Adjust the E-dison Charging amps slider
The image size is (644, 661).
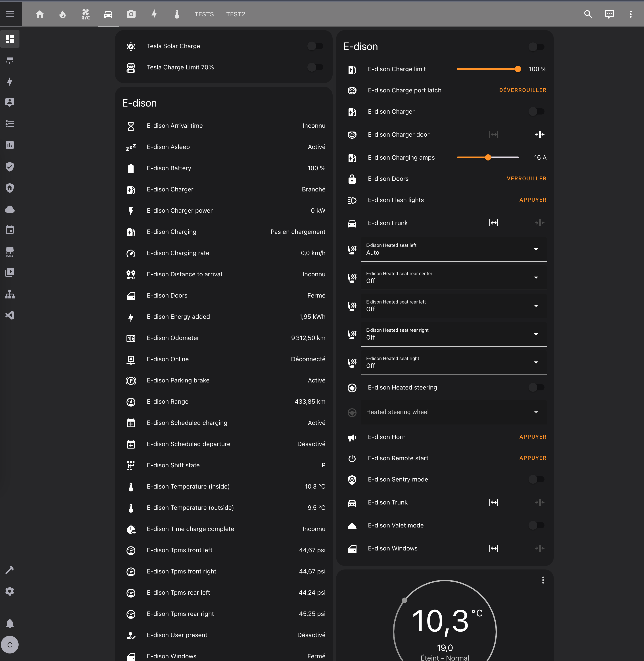pyautogui.click(x=488, y=158)
